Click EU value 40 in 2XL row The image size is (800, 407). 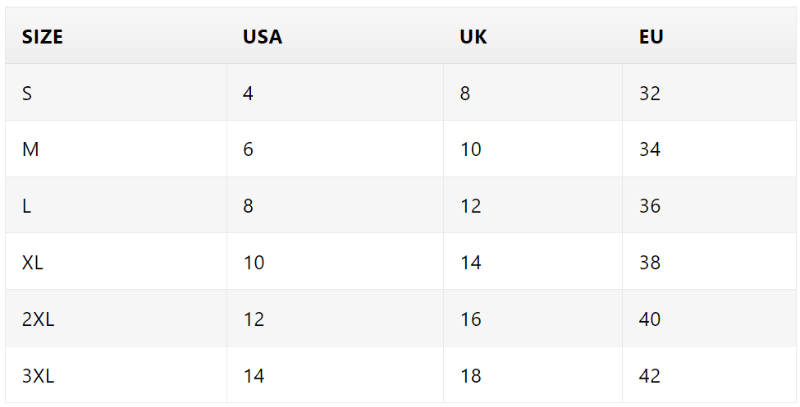[x=650, y=319]
